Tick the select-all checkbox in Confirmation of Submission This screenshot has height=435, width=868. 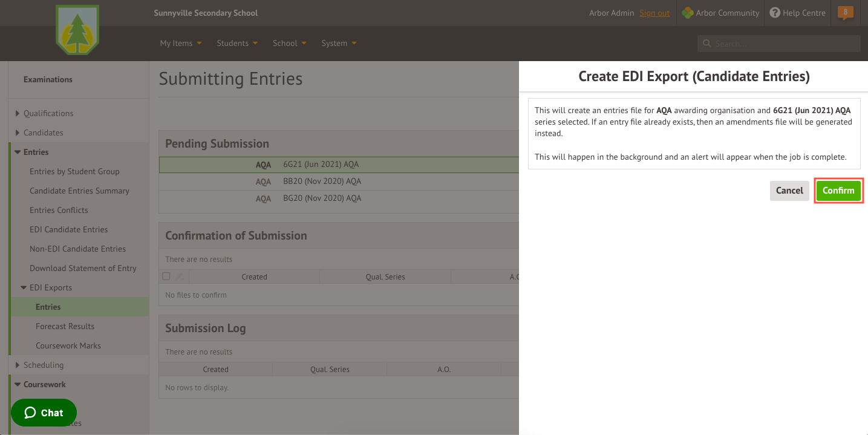tap(166, 276)
